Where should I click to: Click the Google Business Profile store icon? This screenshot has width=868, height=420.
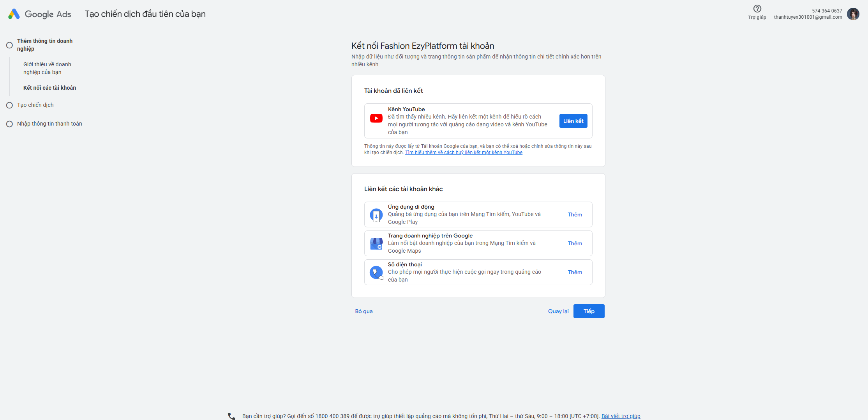point(376,244)
